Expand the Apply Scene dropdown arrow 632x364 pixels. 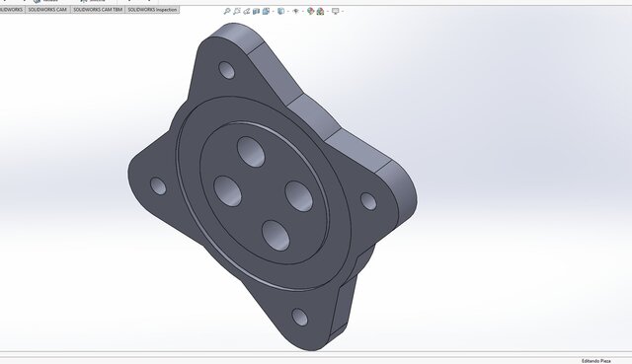point(328,11)
